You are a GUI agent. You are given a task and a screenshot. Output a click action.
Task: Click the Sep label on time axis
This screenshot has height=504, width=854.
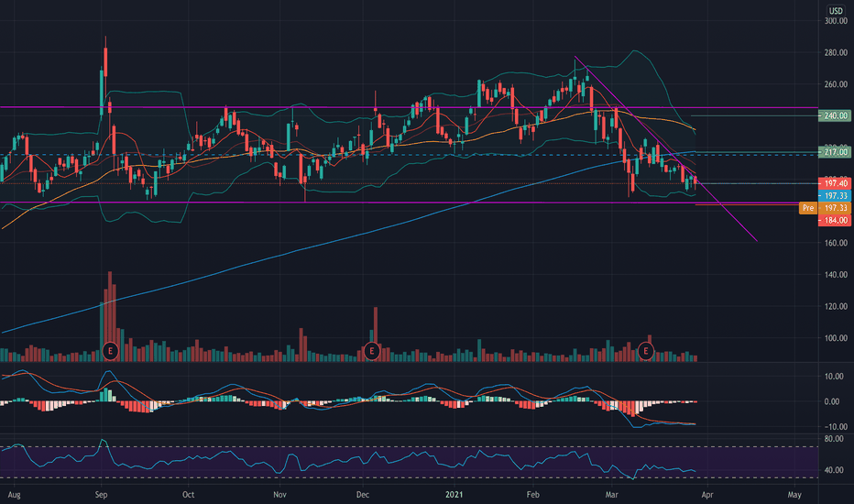point(102,495)
